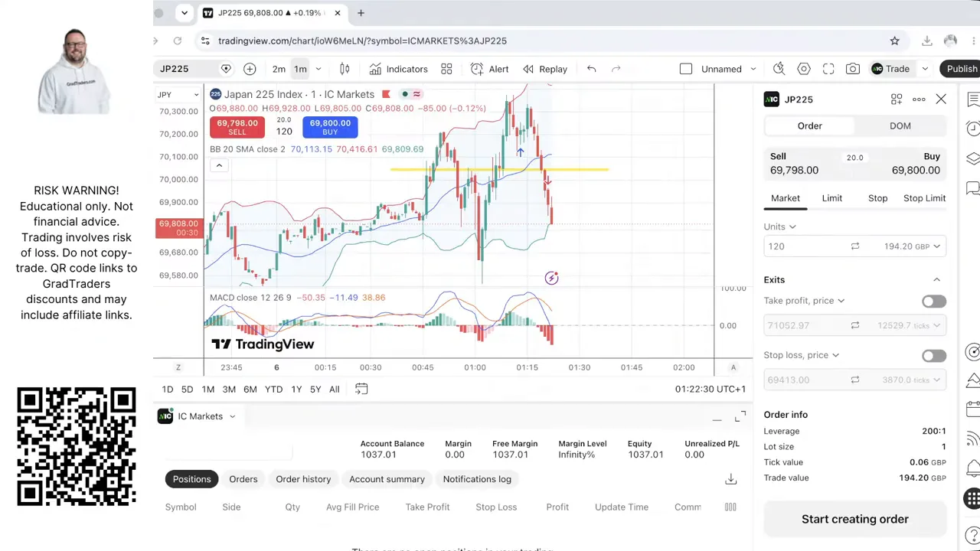Start Bar Replay mode
The width and height of the screenshot is (980, 551).
tap(545, 69)
